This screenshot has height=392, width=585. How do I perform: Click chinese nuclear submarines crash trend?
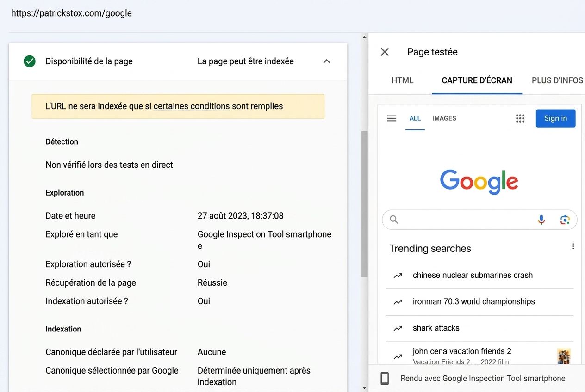coord(473,275)
